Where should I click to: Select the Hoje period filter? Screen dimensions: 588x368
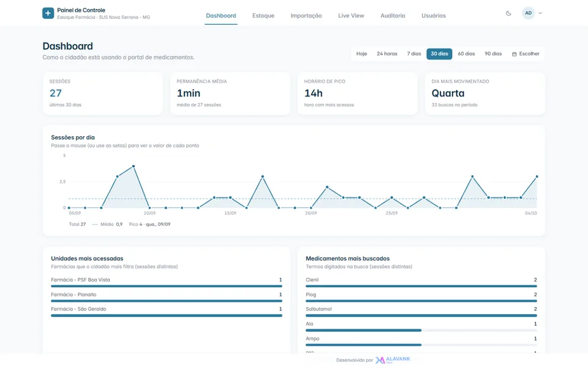tap(361, 54)
